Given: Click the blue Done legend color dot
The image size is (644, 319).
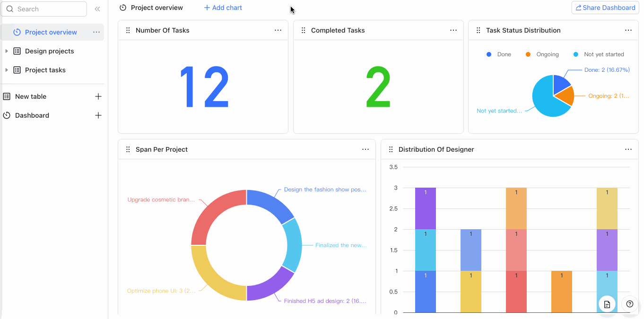Looking at the screenshot, I should click(488, 54).
